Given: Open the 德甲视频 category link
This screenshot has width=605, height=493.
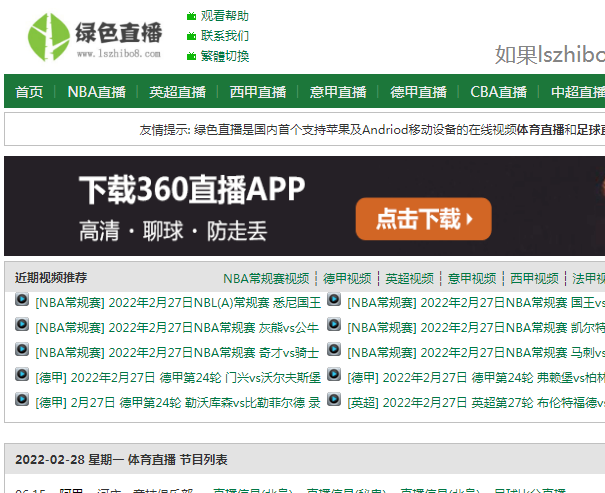Looking at the screenshot, I should coord(347,278).
